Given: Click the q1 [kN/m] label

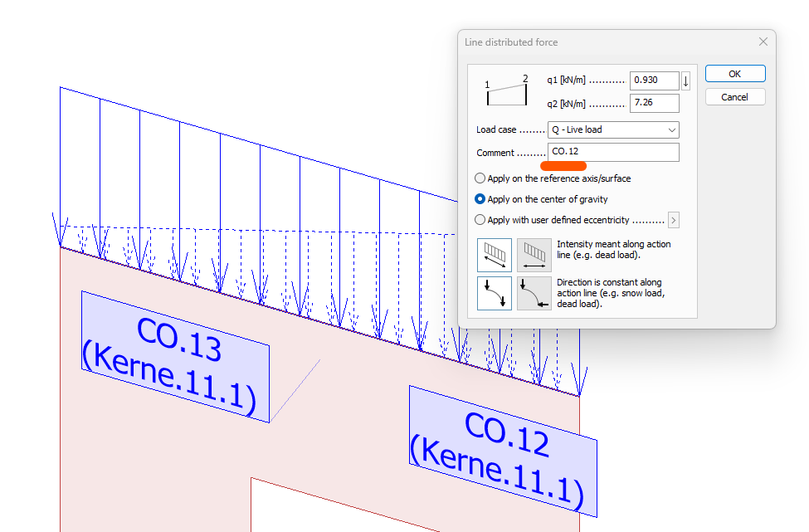Looking at the screenshot, I should pyautogui.click(x=566, y=80).
